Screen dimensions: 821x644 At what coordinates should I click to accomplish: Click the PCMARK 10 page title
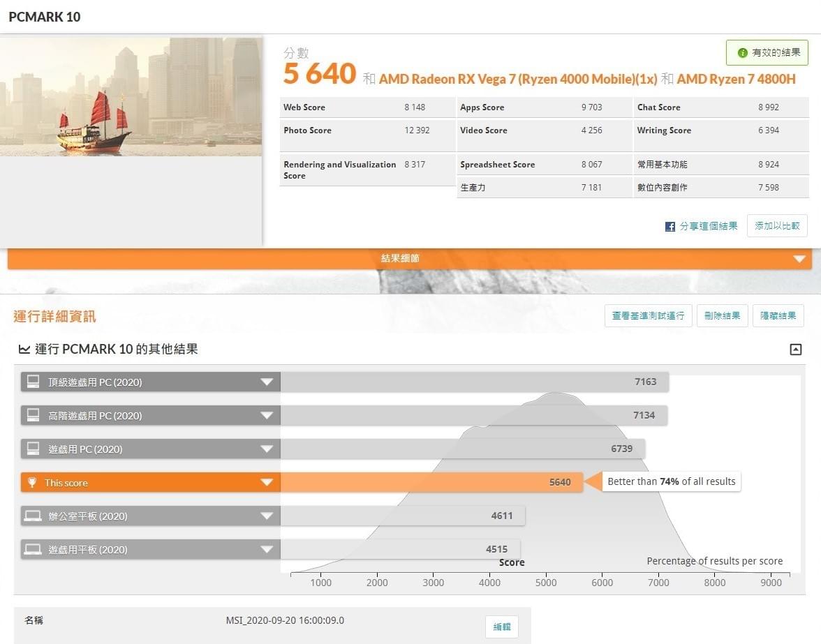[x=45, y=17]
